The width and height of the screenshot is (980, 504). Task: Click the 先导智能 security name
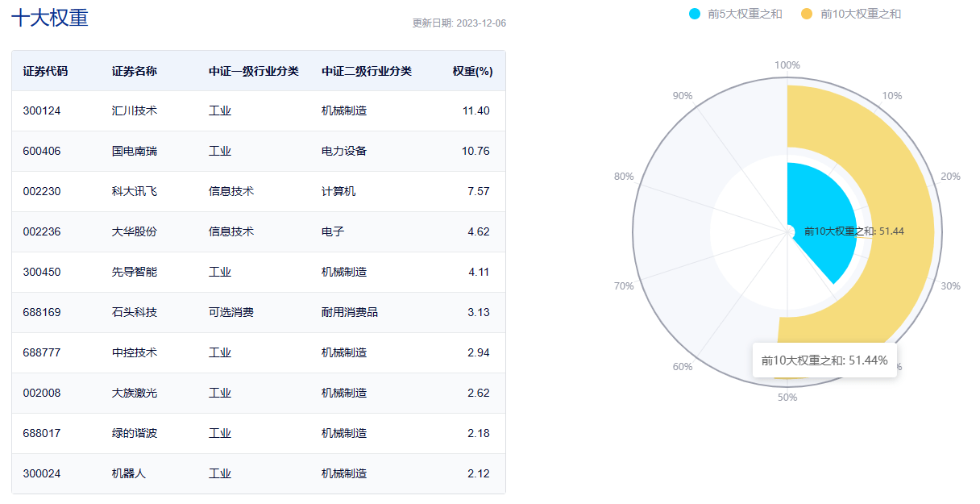coord(135,272)
